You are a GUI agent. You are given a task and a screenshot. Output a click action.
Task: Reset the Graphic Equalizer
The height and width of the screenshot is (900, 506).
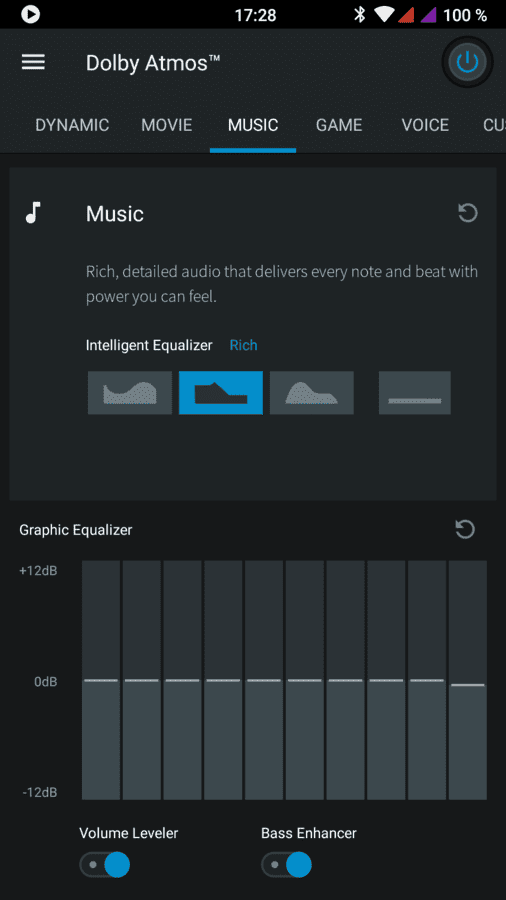pyautogui.click(x=465, y=529)
